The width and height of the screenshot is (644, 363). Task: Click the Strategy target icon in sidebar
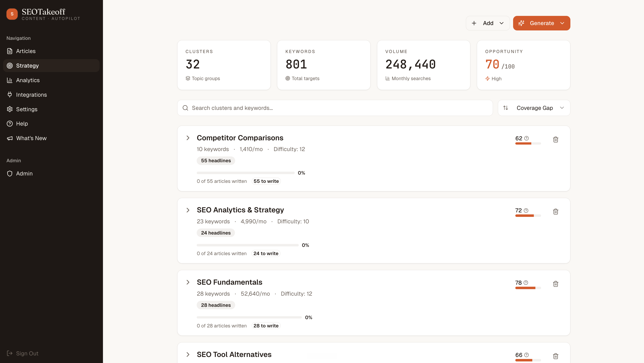click(9, 66)
